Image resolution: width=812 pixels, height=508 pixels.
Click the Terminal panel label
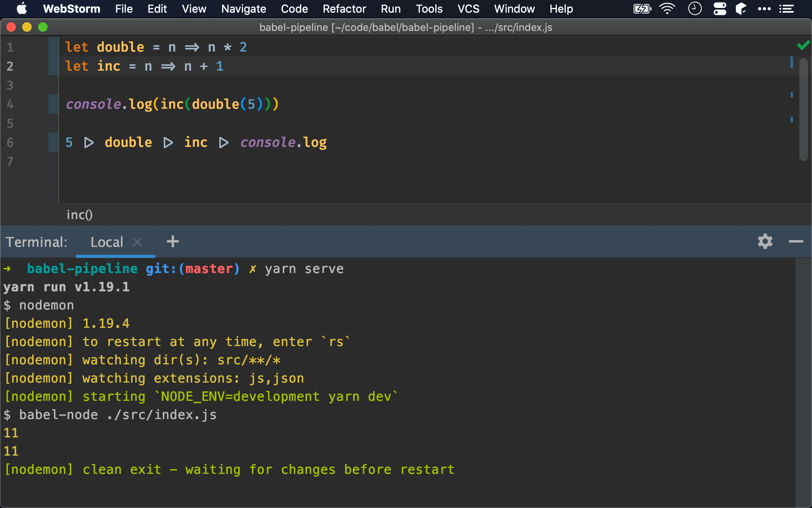(x=36, y=242)
